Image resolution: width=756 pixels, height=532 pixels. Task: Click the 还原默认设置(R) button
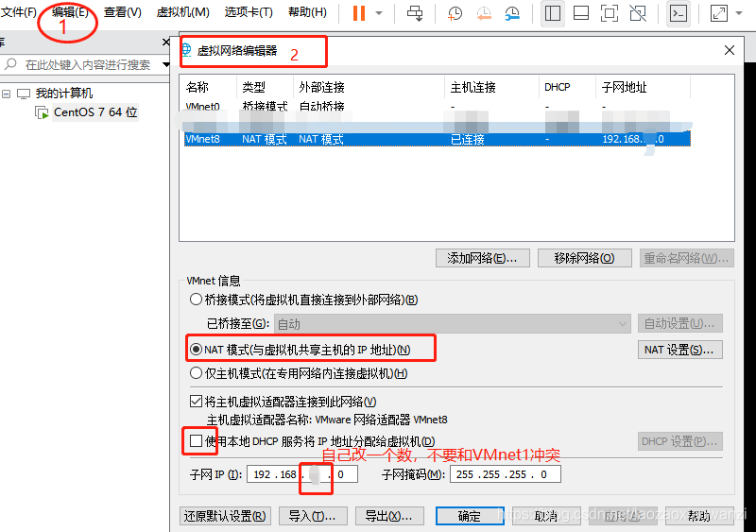225,516
